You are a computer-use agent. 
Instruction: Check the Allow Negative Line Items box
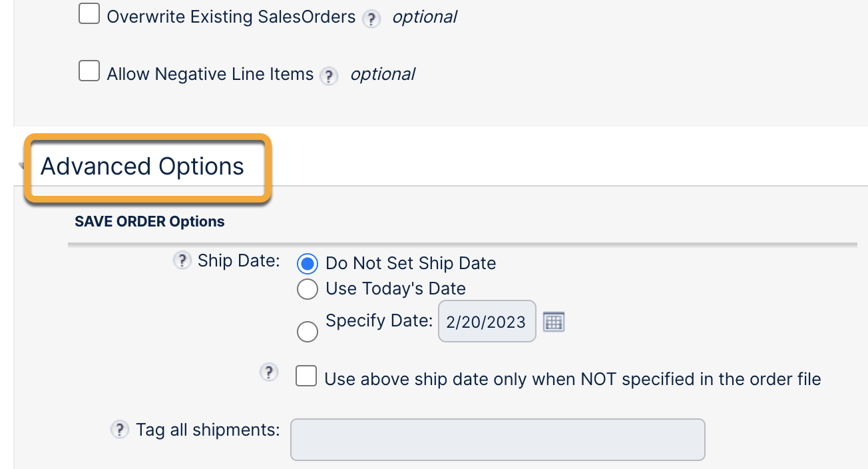click(89, 71)
